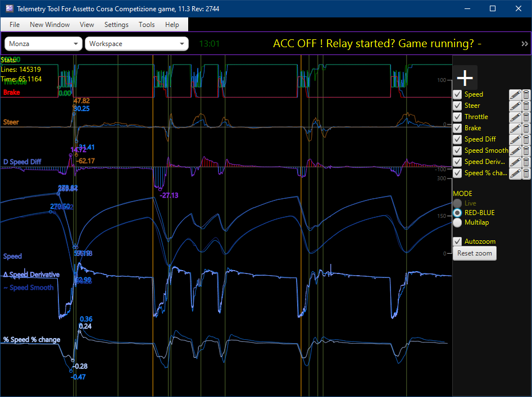This screenshot has height=397, width=532.
Task: Edit the Speed Diff channel via pencil icon
Action: click(x=515, y=139)
